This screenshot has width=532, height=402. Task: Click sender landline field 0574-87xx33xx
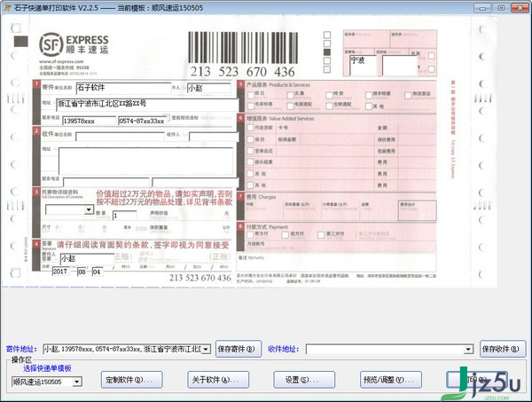point(143,121)
